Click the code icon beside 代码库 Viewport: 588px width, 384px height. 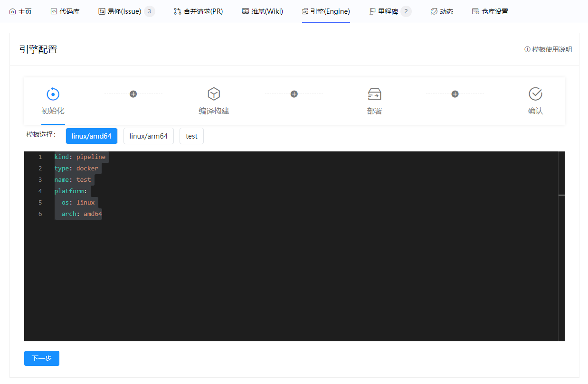pyautogui.click(x=54, y=11)
